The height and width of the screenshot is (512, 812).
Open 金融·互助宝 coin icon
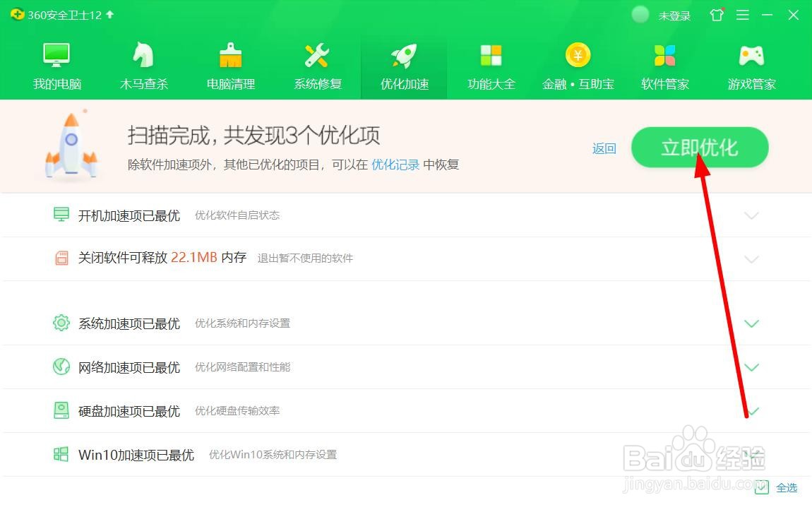point(578,55)
